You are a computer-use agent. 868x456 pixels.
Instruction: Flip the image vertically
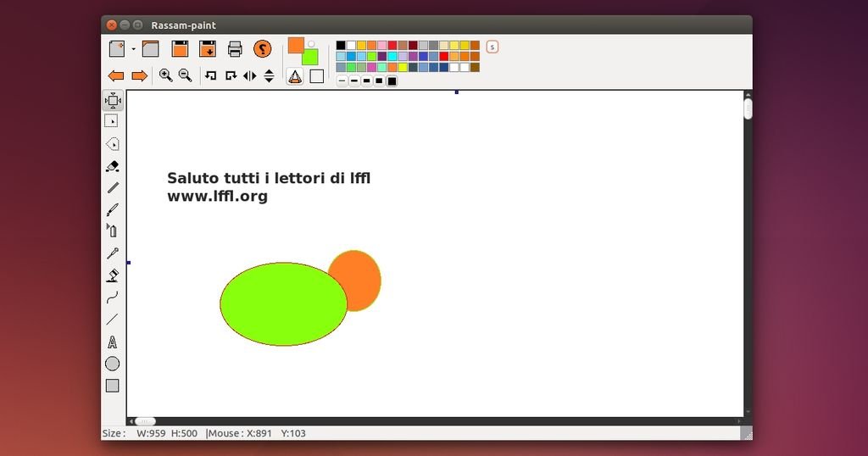point(269,75)
